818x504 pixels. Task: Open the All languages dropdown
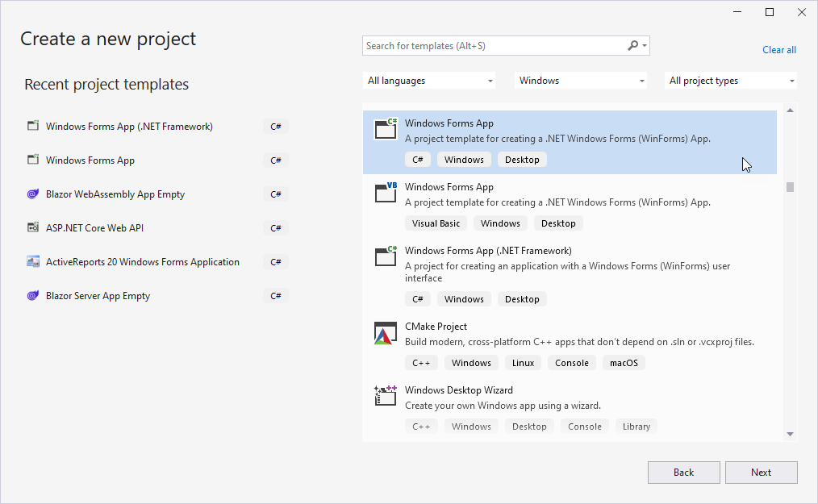429,81
